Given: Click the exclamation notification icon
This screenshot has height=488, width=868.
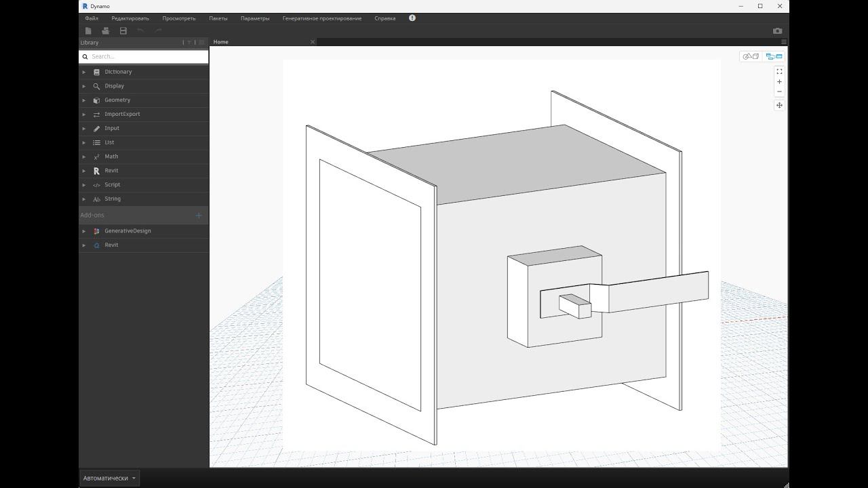Looking at the screenshot, I should (x=412, y=18).
